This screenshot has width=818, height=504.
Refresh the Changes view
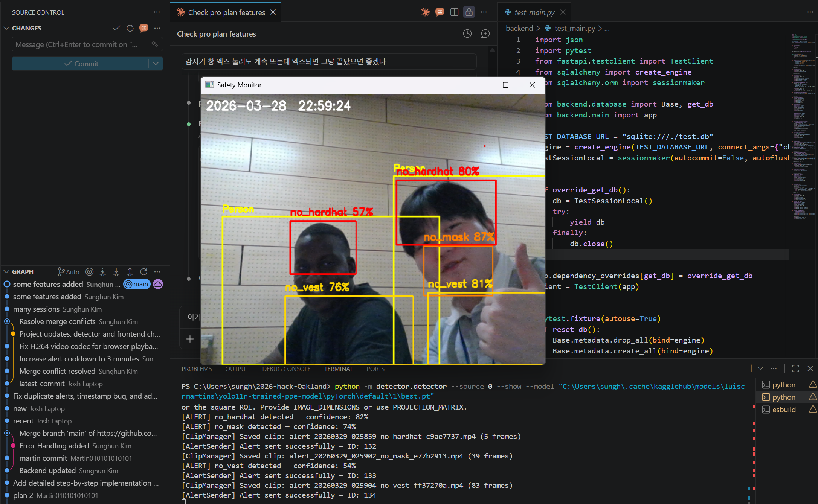130,28
